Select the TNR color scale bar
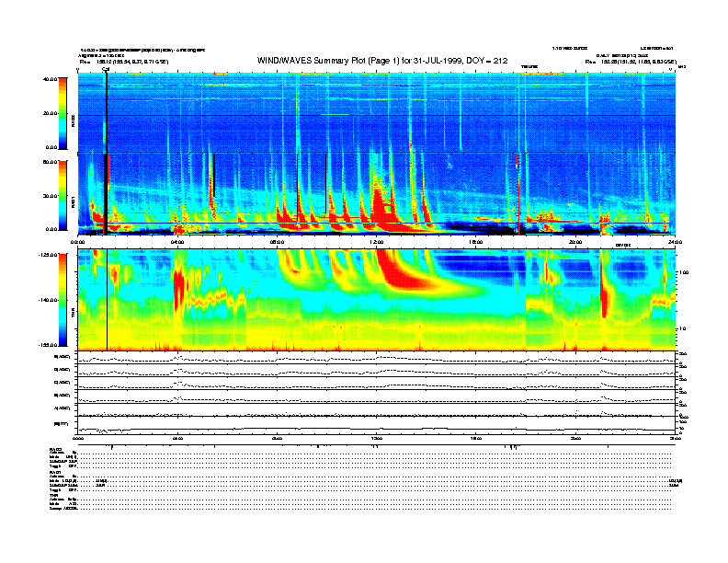The image size is (728, 563). pos(63,300)
